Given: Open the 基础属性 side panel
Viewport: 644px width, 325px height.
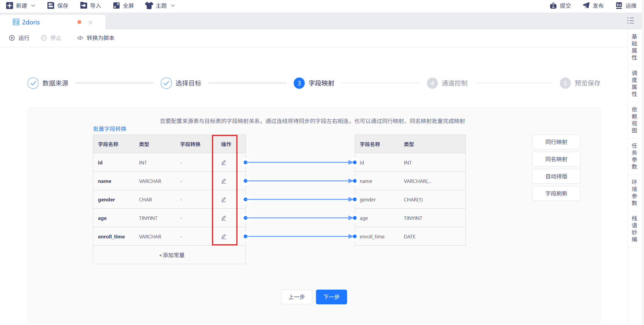Looking at the screenshot, I should pos(634,47).
